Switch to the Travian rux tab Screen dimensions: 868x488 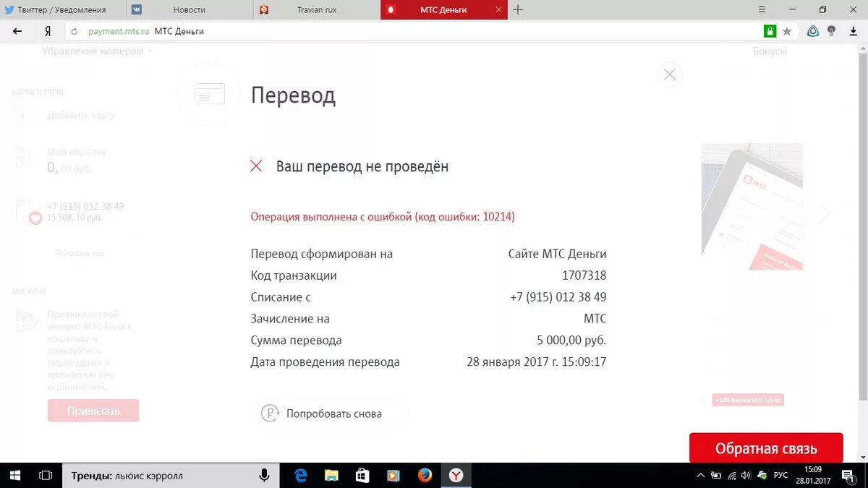pos(316,9)
